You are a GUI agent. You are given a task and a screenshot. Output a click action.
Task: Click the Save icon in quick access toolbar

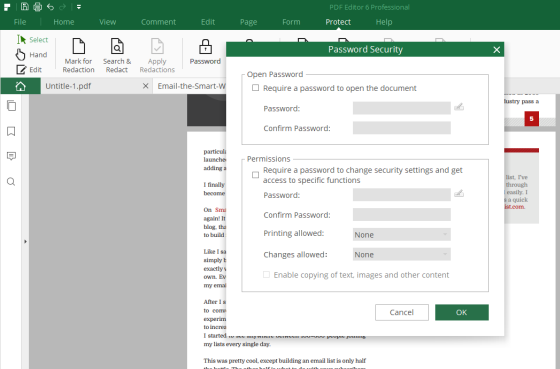pyautogui.click(x=25, y=6)
